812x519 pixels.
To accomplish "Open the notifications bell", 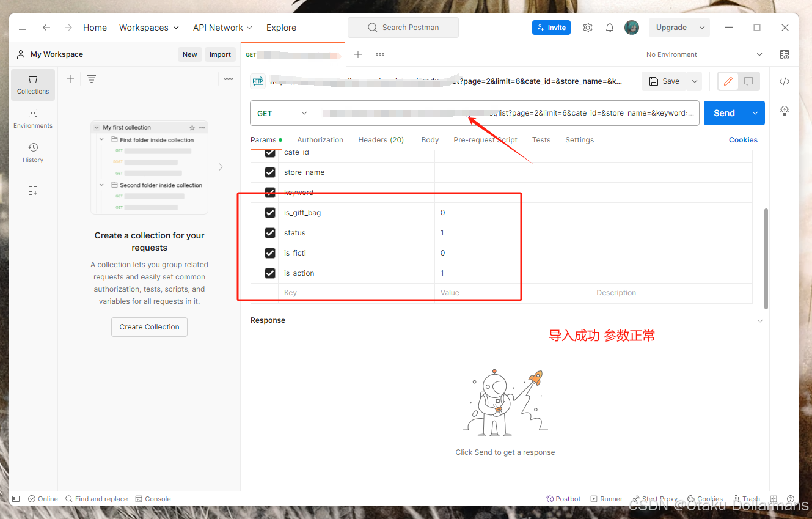I will coord(609,27).
